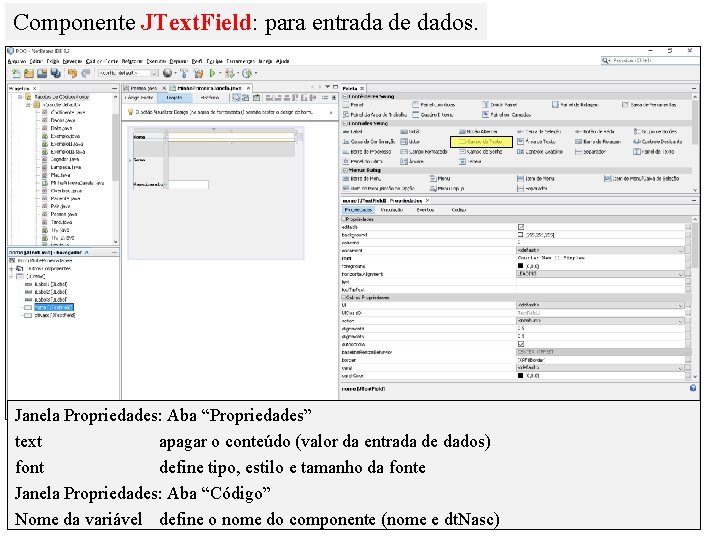Collapse the Outras Propriedades section
This screenshot has height=540, width=720.
pyautogui.click(x=345, y=298)
